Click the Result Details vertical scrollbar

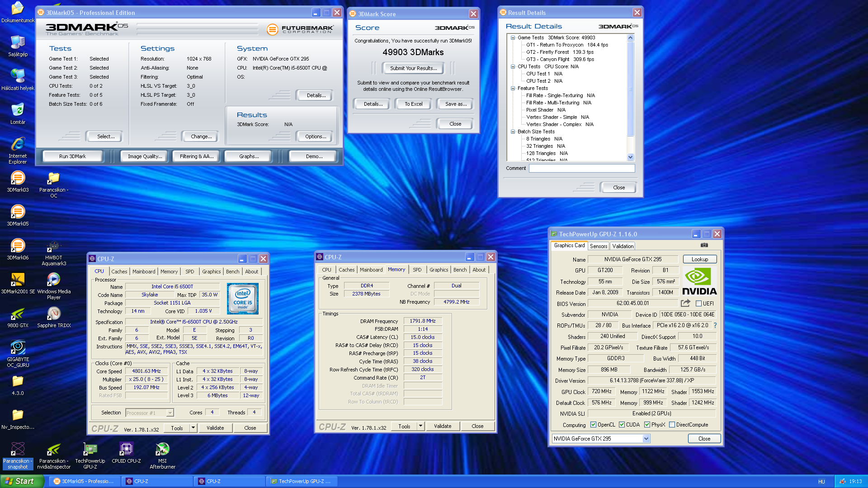point(631,98)
